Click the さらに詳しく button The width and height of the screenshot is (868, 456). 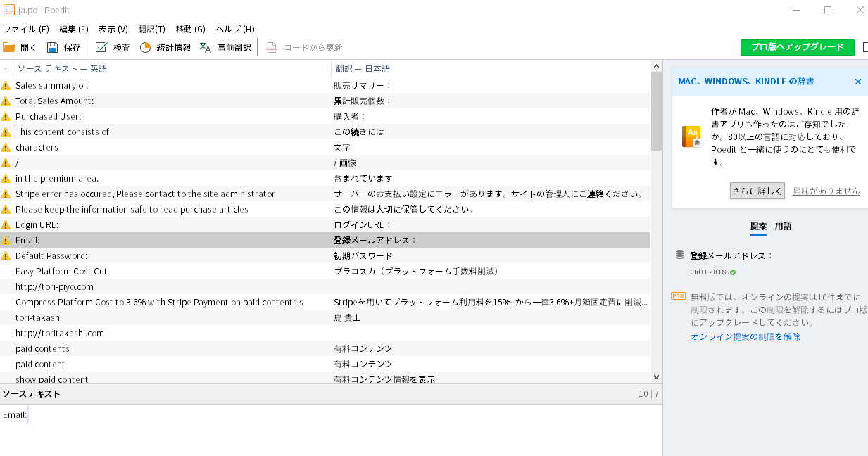757,191
